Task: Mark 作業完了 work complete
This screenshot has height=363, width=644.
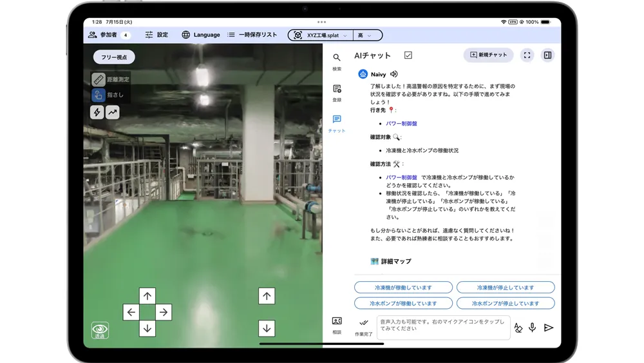Action: 363,328
